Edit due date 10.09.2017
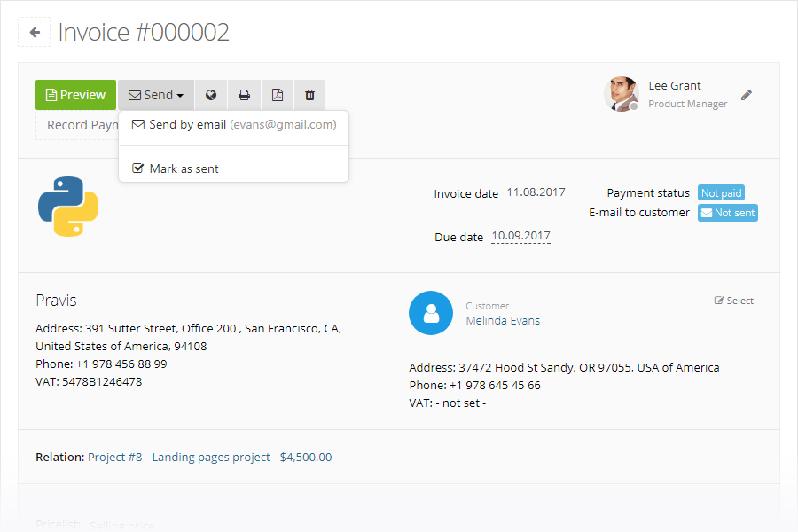798x532 pixels. point(520,236)
